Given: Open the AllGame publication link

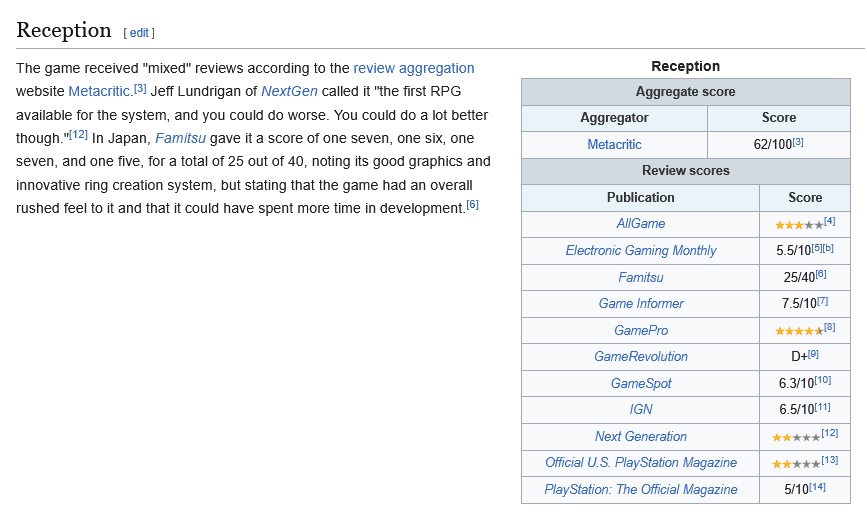Looking at the screenshot, I should [640, 223].
